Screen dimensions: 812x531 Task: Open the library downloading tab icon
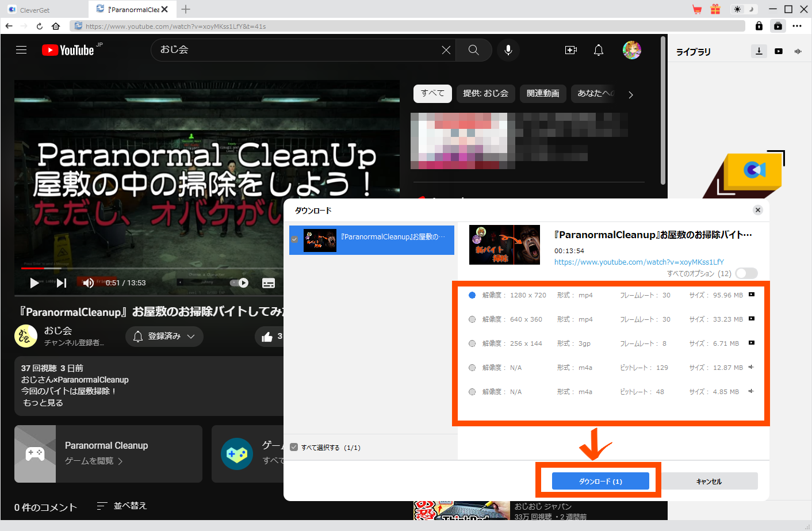tap(759, 51)
